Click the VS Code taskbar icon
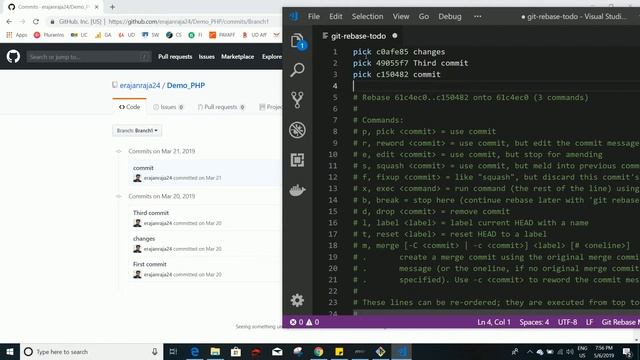Viewport: 640px width, 360px height. 402,352
